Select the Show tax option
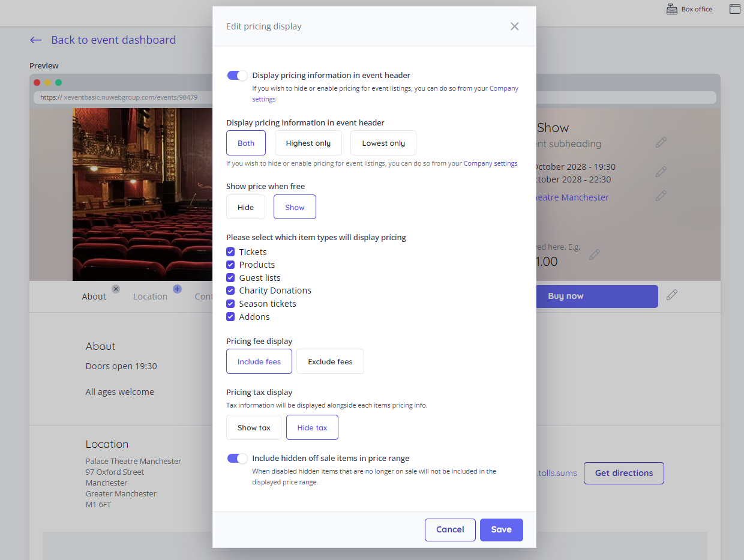 coord(254,428)
